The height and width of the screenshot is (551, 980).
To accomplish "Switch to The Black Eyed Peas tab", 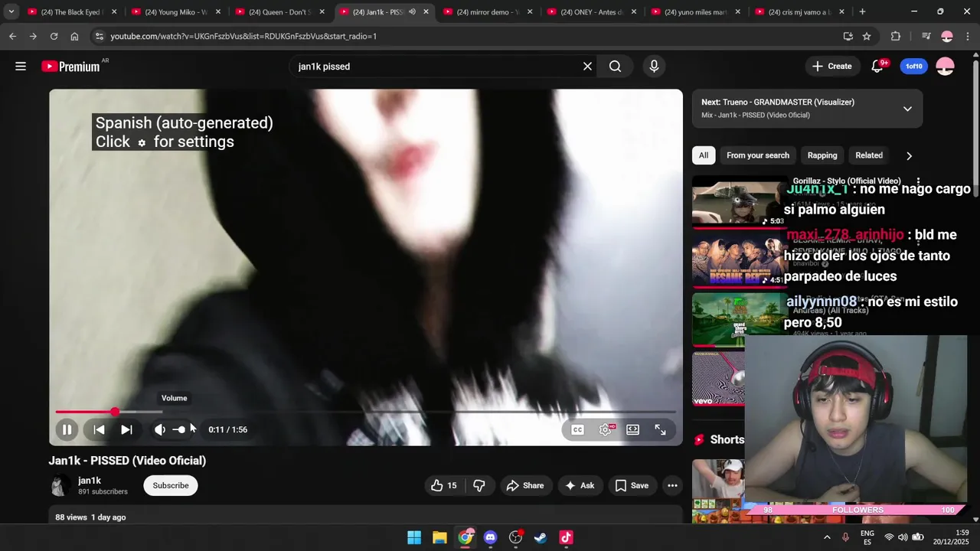I will tap(70, 12).
